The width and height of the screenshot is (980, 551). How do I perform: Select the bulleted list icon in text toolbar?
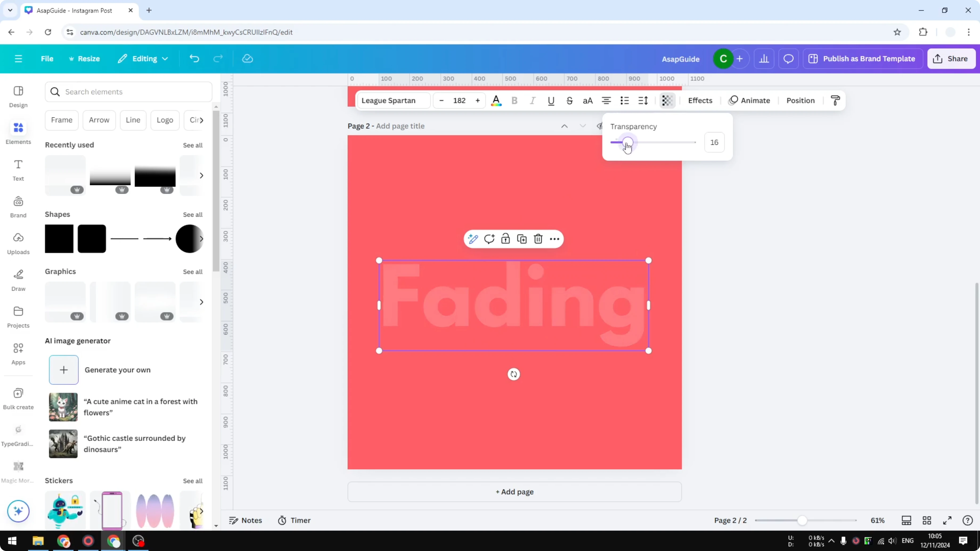(624, 100)
